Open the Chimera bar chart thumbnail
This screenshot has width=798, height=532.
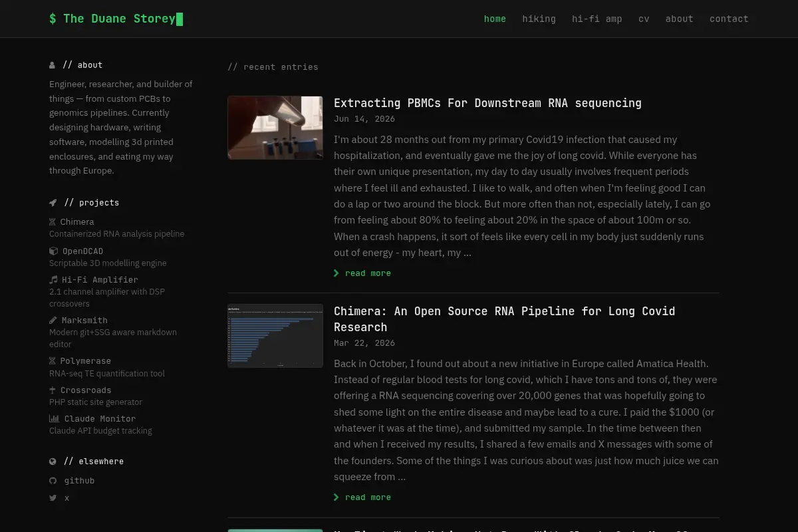pyautogui.click(x=275, y=336)
